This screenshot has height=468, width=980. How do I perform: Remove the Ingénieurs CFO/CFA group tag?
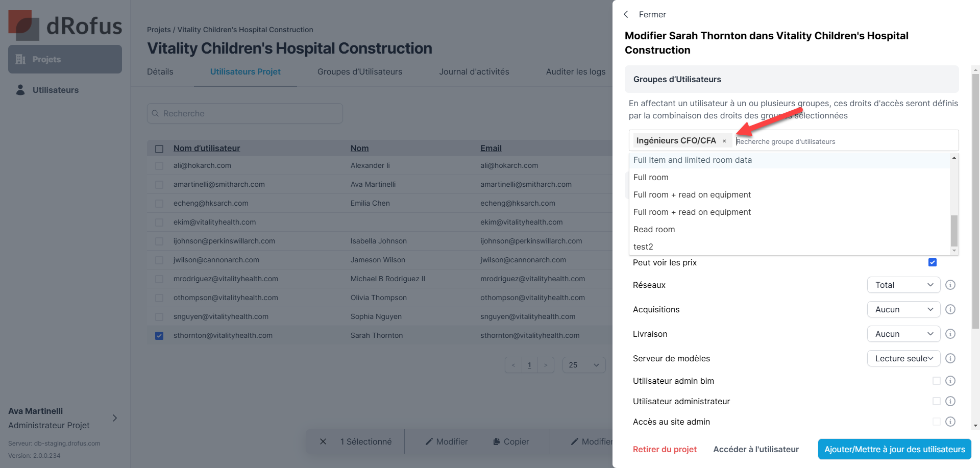pyautogui.click(x=724, y=141)
